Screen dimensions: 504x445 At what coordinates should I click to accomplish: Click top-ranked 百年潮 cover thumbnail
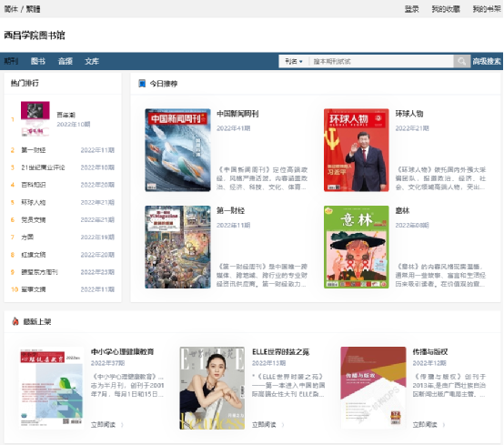coord(35,119)
